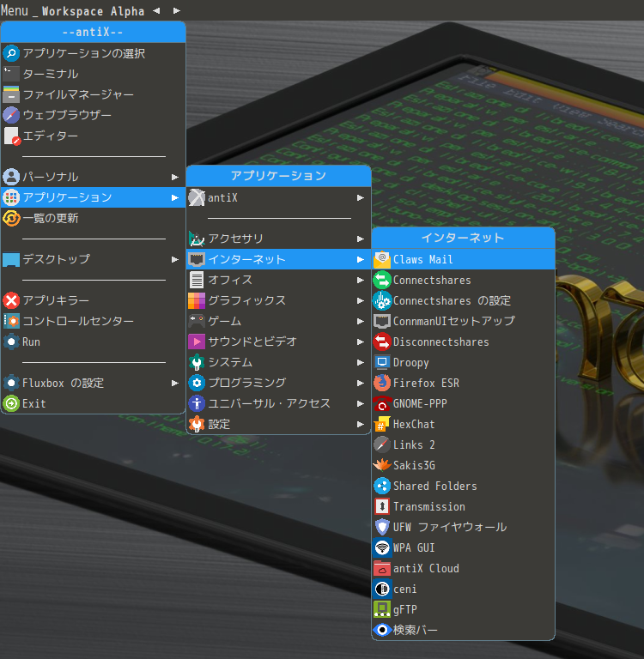Open the システム menu entry
644x659 pixels.
[278, 362]
